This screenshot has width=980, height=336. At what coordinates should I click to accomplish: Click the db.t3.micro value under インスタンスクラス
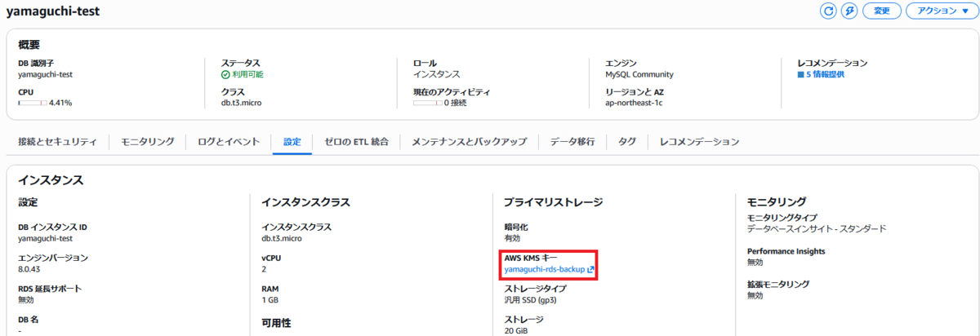point(283,238)
